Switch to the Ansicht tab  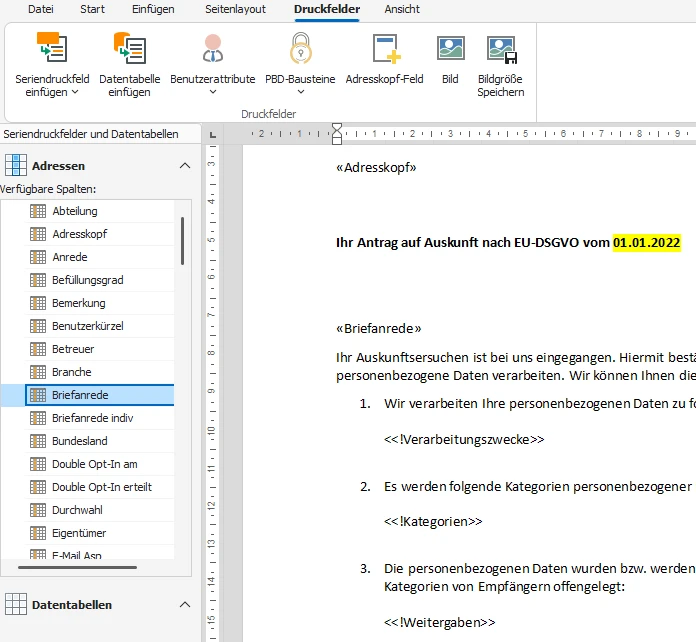402,9
